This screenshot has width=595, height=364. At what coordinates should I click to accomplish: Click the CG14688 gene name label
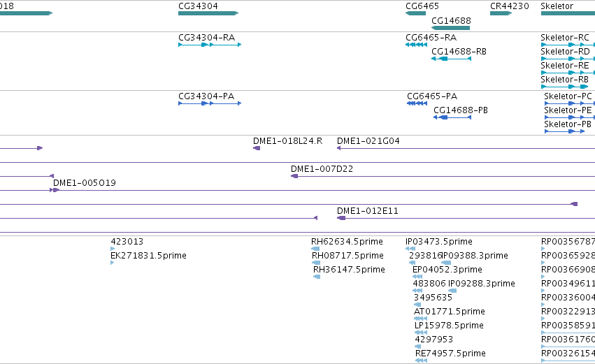[x=451, y=21]
